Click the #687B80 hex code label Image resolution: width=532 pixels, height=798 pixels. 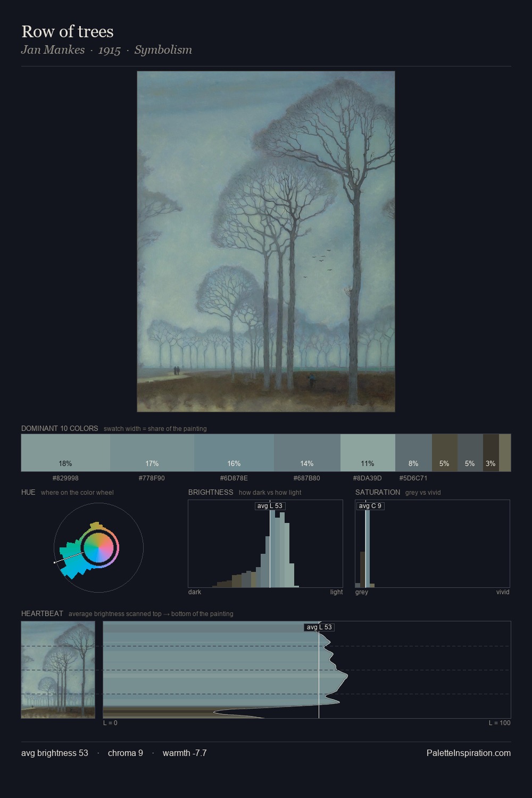(307, 478)
